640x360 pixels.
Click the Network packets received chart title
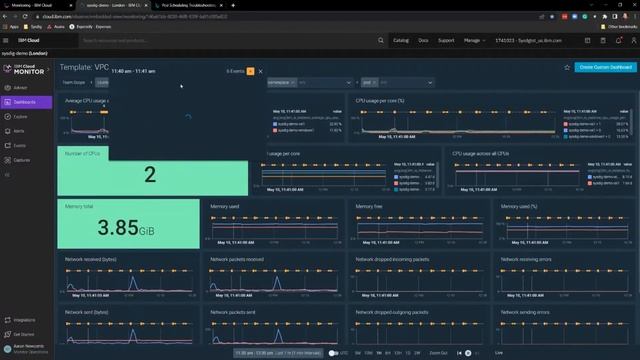[237, 259]
